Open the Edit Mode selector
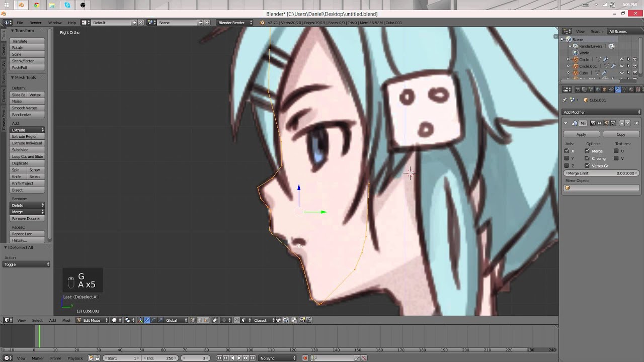The image size is (644, 362). [x=92, y=320]
